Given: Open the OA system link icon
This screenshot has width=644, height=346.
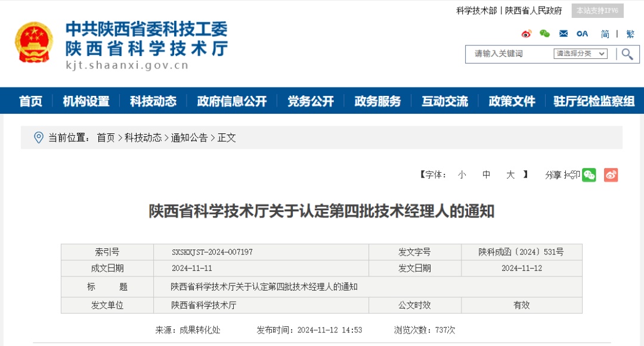Looking at the screenshot, I should [x=582, y=33].
